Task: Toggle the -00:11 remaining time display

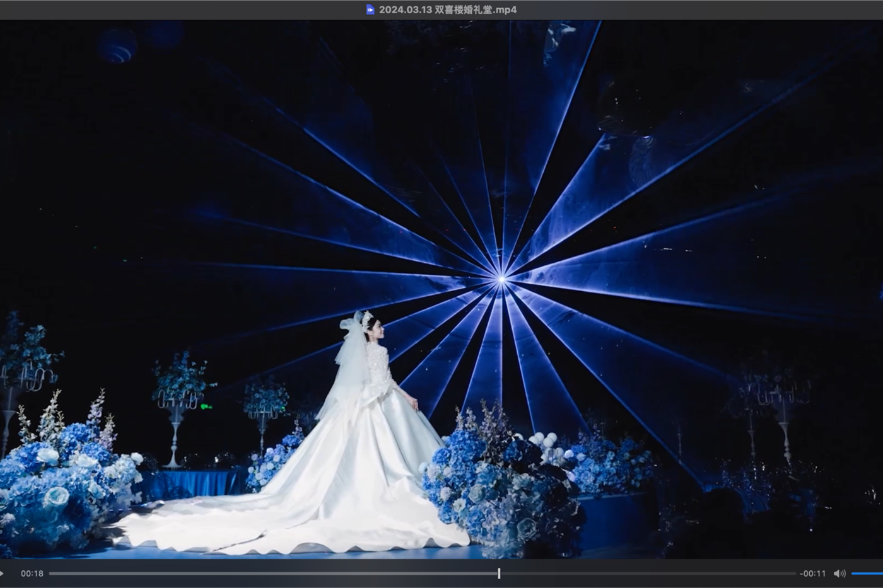Action: (812, 574)
